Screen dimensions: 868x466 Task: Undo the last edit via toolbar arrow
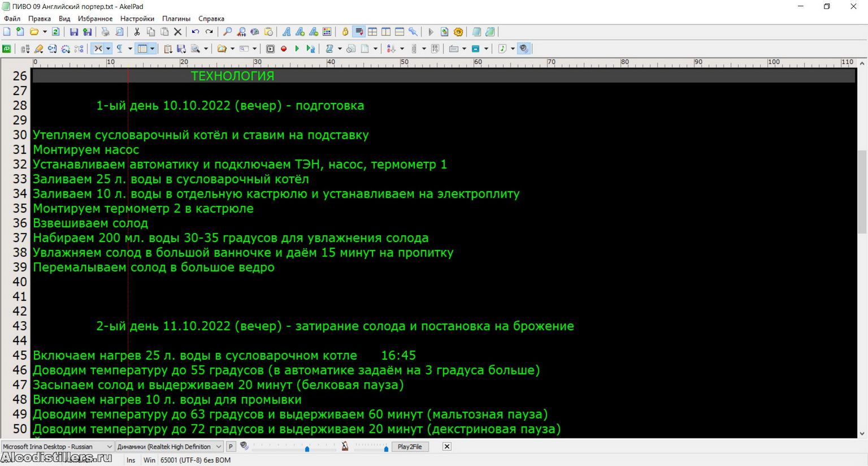[x=196, y=32]
